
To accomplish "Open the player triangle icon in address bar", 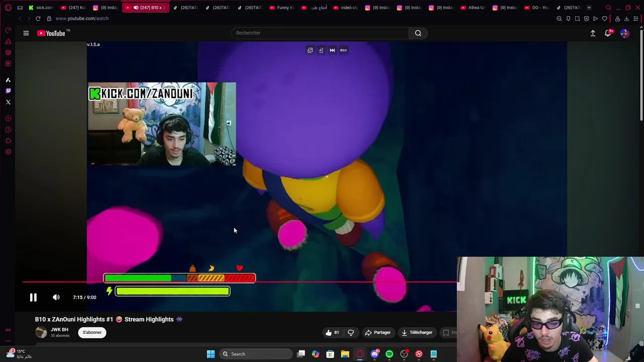I will coord(595,19).
